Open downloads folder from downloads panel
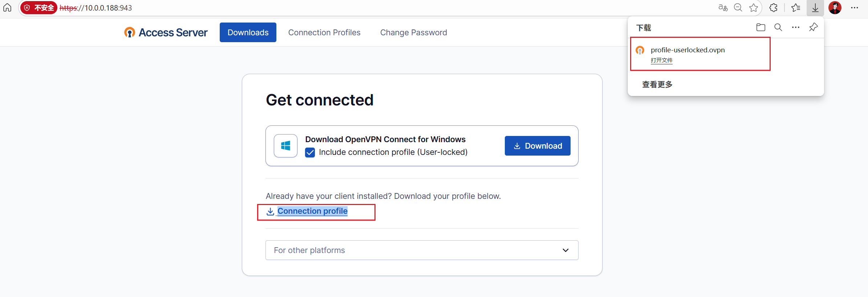868x297 pixels. tap(760, 27)
